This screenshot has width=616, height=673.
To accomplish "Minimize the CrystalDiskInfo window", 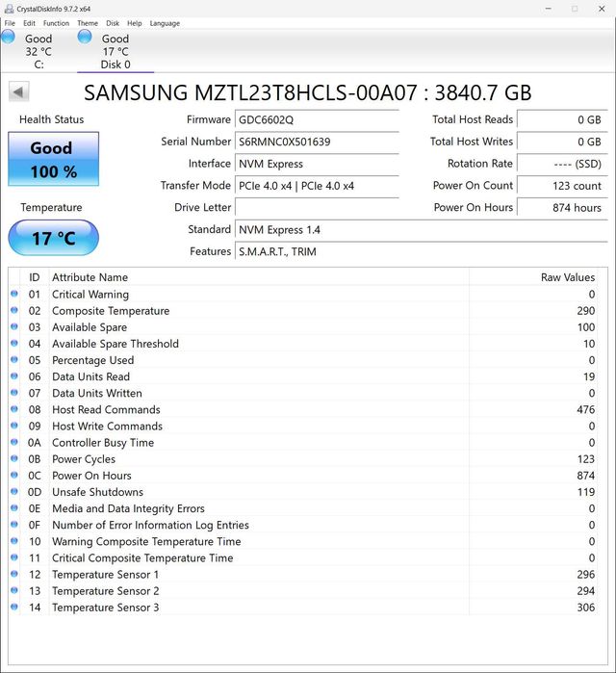I will coord(549,9).
